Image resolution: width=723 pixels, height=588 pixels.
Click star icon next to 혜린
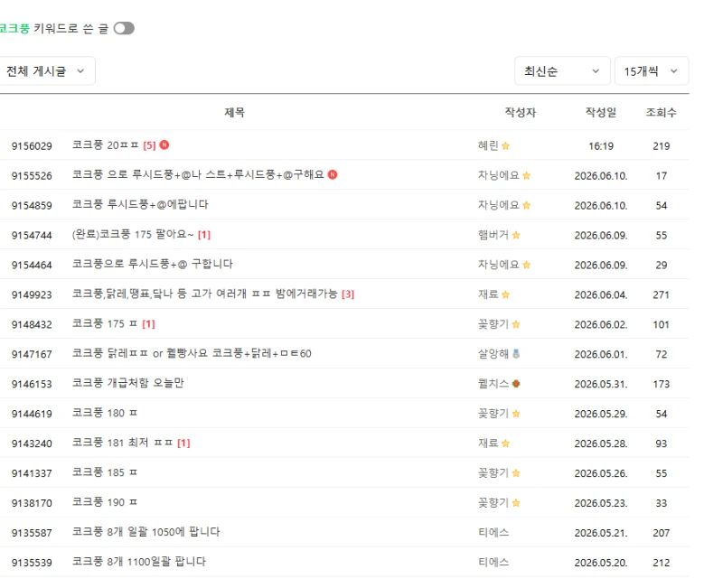[x=506, y=145]
